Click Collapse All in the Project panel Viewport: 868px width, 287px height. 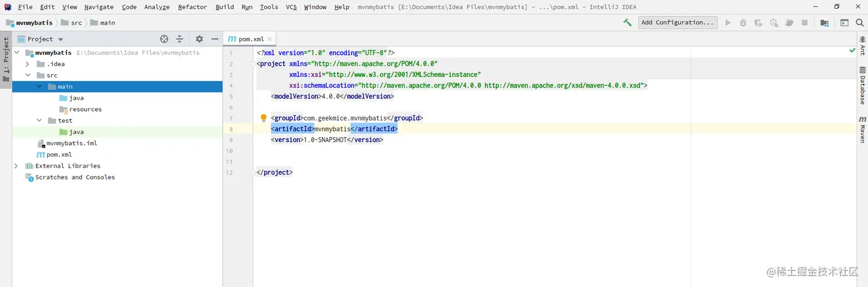click(180, 39)
